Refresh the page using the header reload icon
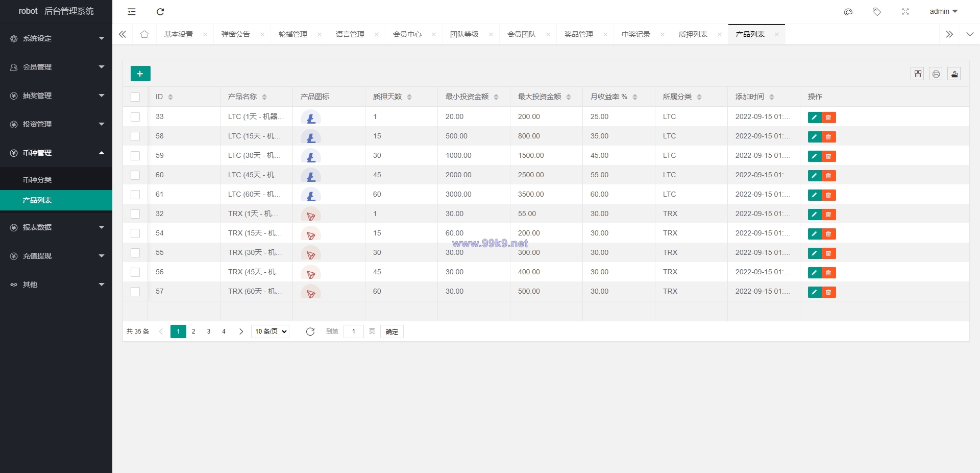 [160, 12]
